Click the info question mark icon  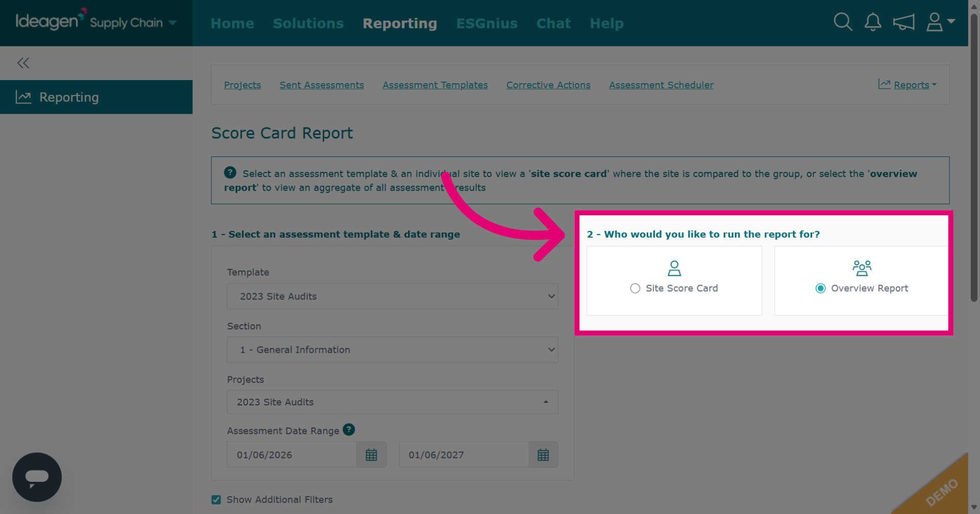tap(230, 173)
